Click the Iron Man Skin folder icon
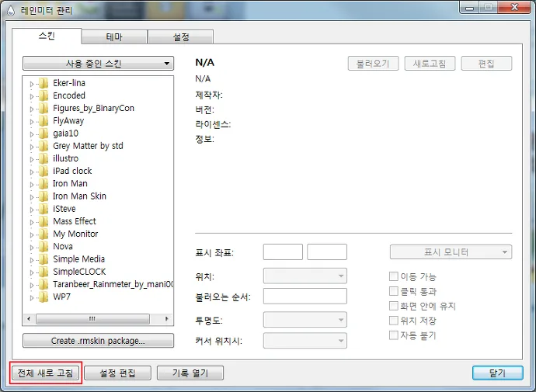Screen dimensions: 536x392 tap(44, 196)
